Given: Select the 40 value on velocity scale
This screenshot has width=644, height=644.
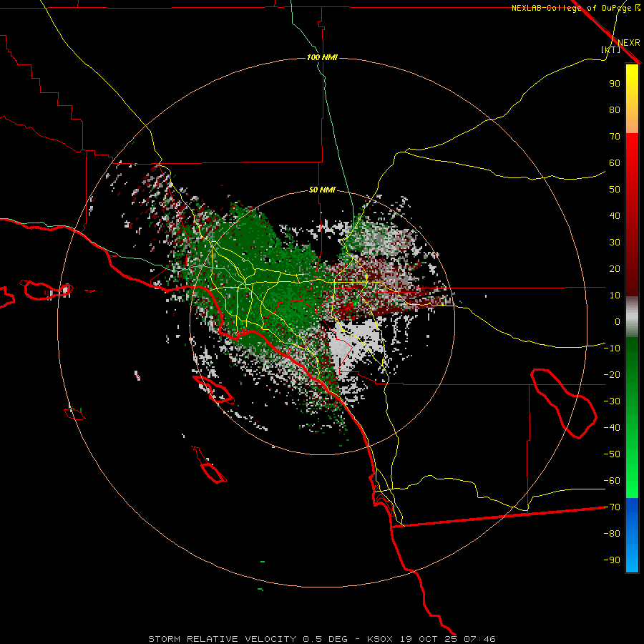Looking at the screenshot, I should point(615,216).
